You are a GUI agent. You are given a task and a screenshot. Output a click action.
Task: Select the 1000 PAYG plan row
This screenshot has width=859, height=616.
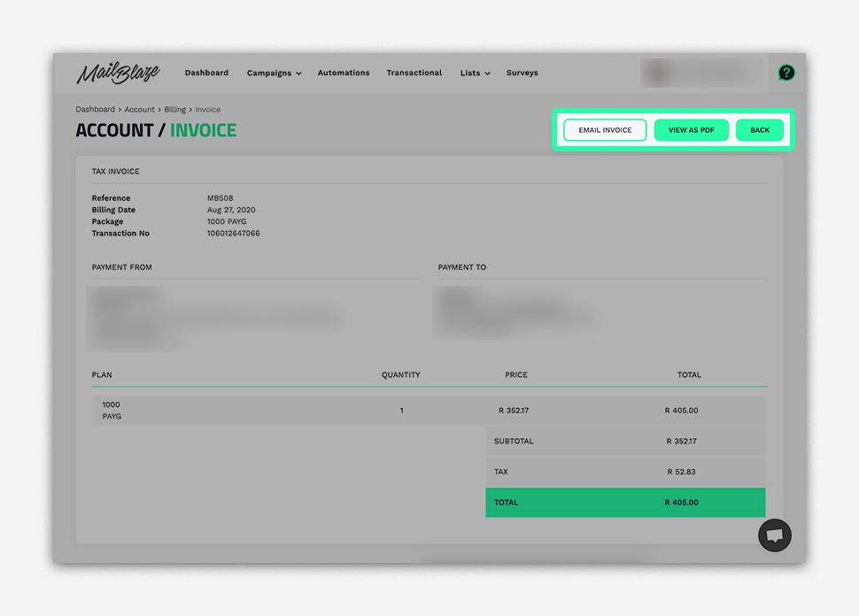tap(266, 410)
